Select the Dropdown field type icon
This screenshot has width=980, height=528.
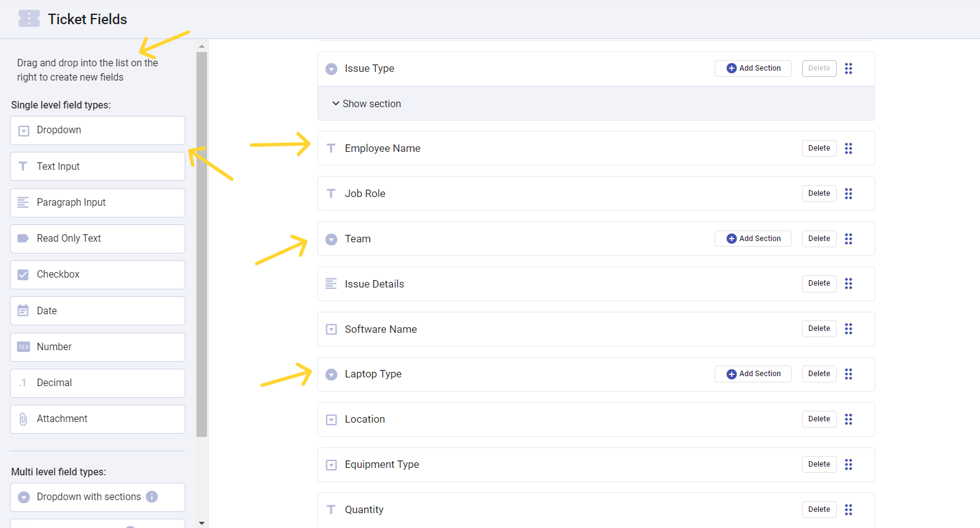click(24, 130)
